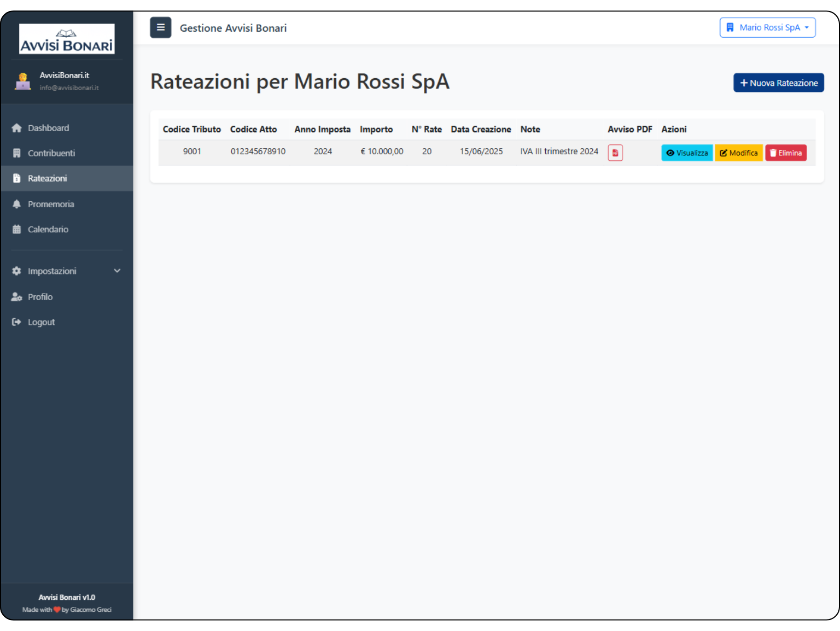Click the Avvisi Bonari logo
The width and height of the screenshot is (840, 631).
tap(67, 39)
